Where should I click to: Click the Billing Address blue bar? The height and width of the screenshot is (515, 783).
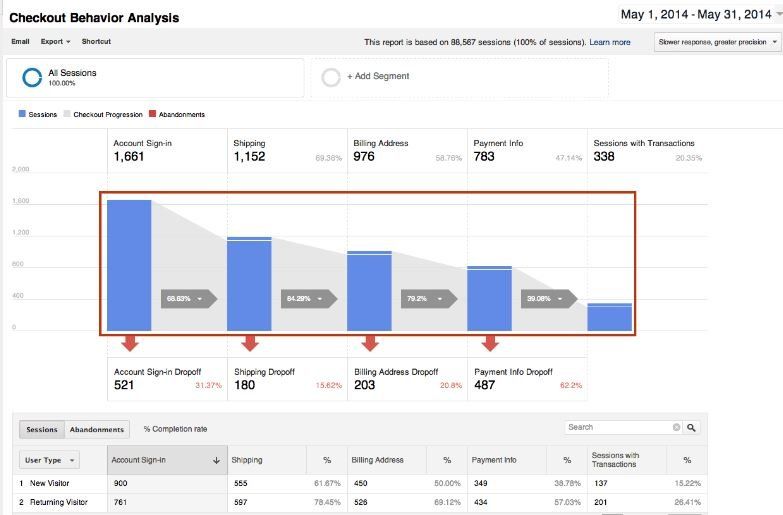tap(370, 291)
